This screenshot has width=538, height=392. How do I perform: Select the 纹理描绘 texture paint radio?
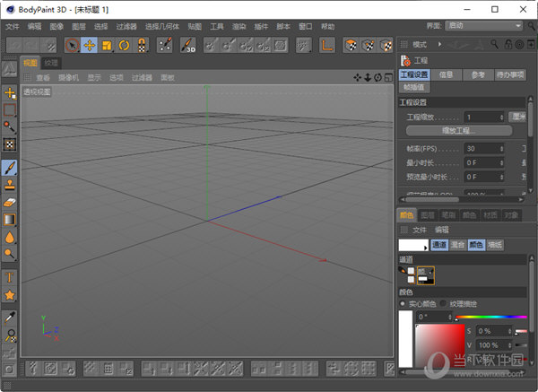point(443,303)
